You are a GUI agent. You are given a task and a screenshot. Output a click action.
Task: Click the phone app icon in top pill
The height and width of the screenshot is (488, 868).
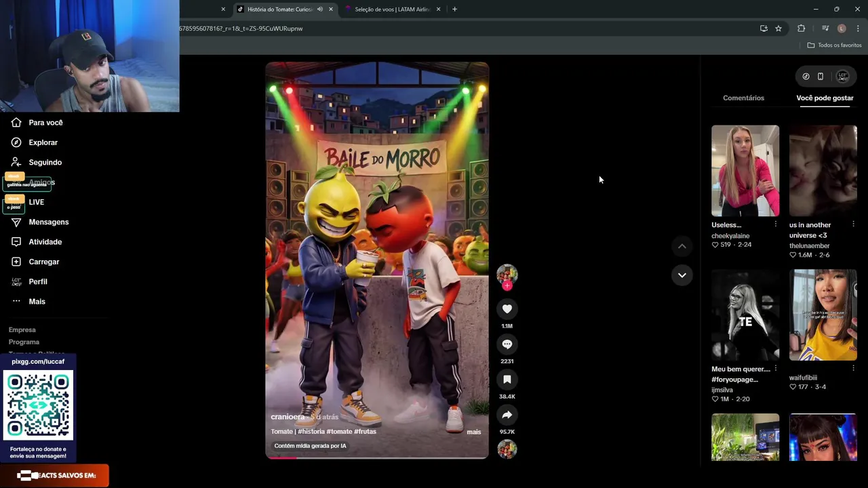tap(821, 77)
